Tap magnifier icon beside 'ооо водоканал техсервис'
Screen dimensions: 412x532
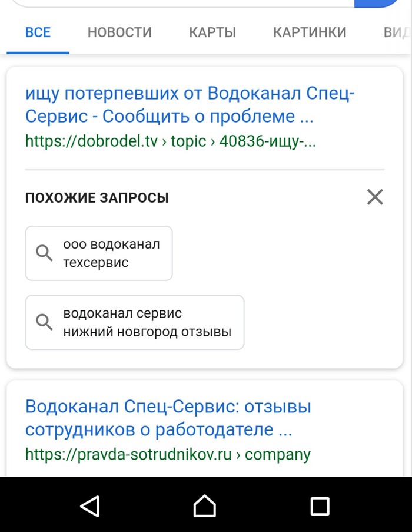[45, 253]
